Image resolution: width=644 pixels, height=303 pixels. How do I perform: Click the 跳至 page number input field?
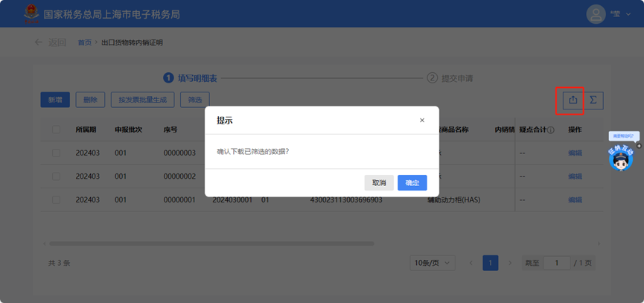(x=556, y=263)
